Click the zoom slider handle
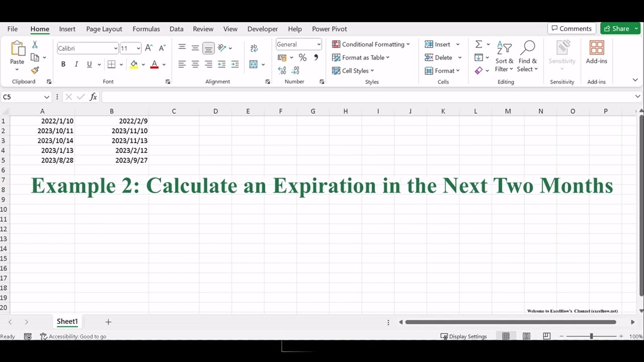The width and height of the screenshot is (644, 362). [x=591, y=336]
